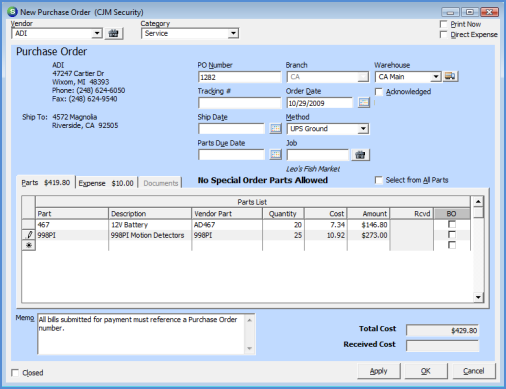Screen dimensions: 506x389
Task: Check Select from All Parts
Action: click(x=379, y=180)
